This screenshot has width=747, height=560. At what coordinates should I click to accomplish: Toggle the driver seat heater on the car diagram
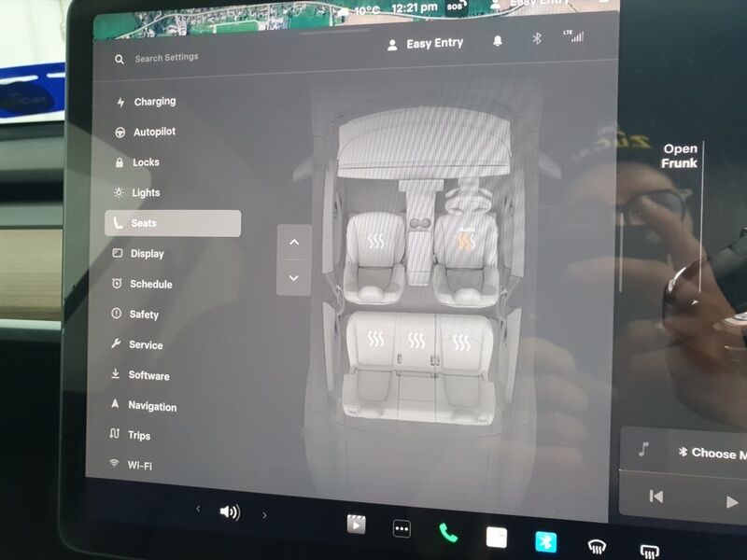378,241
